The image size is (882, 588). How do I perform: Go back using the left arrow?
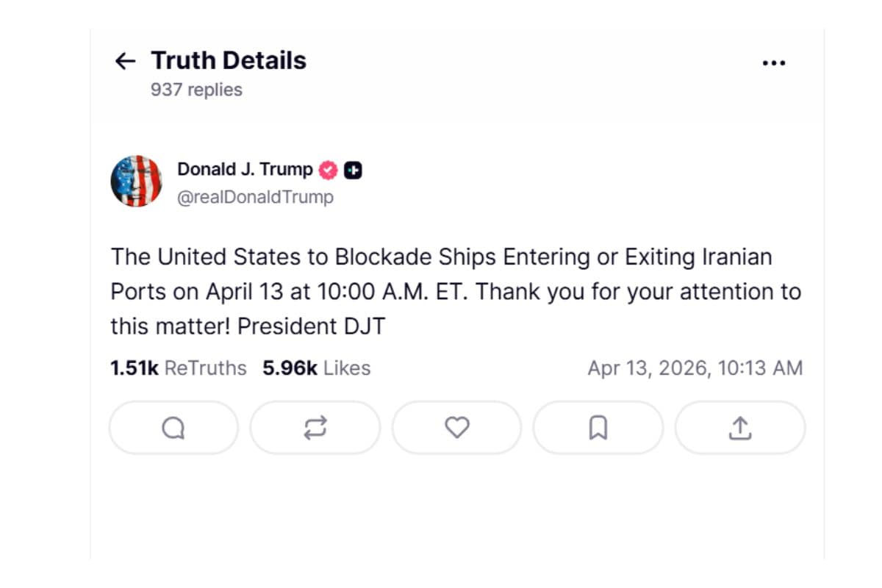[x=126, y=61]
